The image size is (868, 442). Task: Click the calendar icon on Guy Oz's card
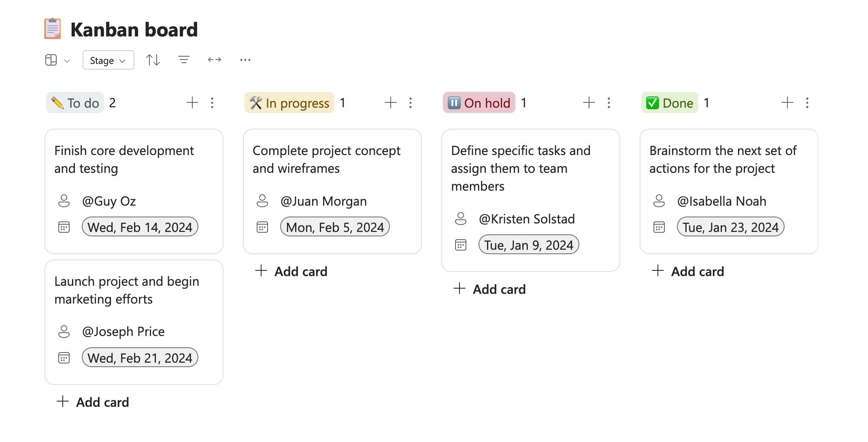pyautogui.click(x=64, y=227)
